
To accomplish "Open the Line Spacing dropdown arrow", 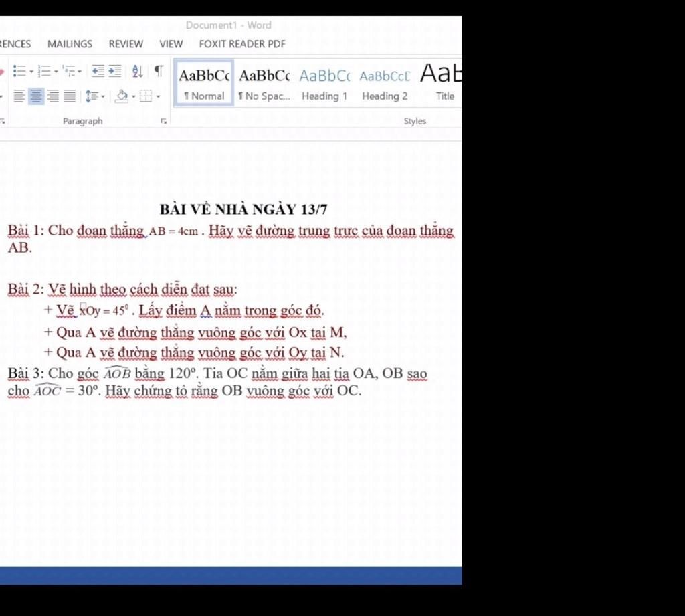I will (103, 96).
